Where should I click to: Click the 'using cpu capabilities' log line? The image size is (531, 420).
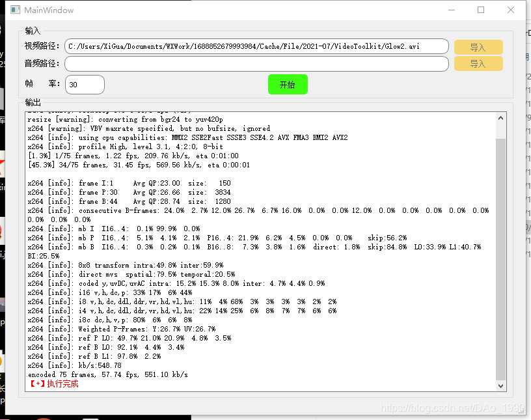[187, 137]
